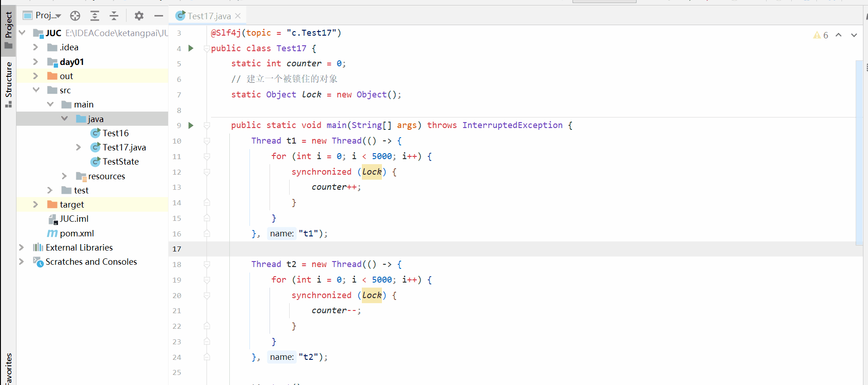Collapse the JUC project root node
868x385 pixels.
point(22,33)
